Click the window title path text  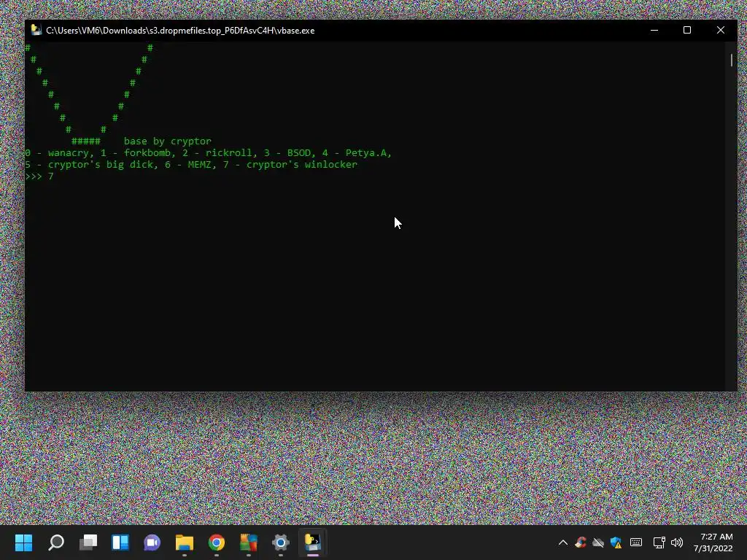[x=180, y=31]
